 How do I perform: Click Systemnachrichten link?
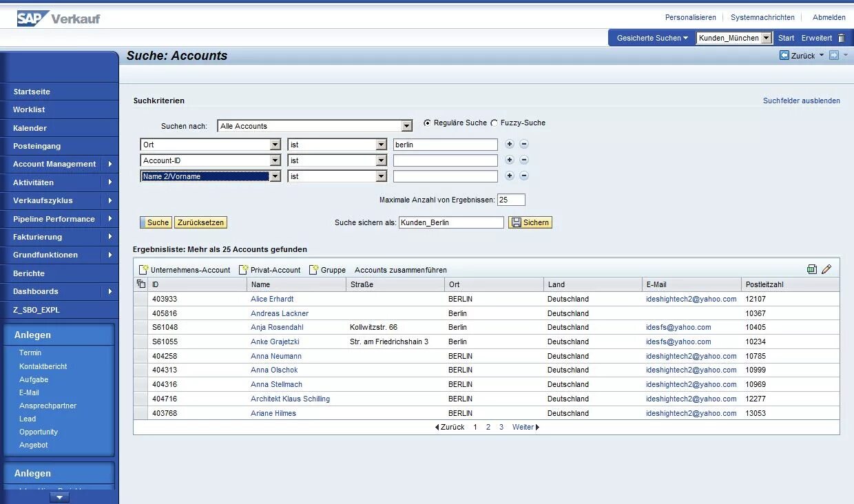point(762,17)
